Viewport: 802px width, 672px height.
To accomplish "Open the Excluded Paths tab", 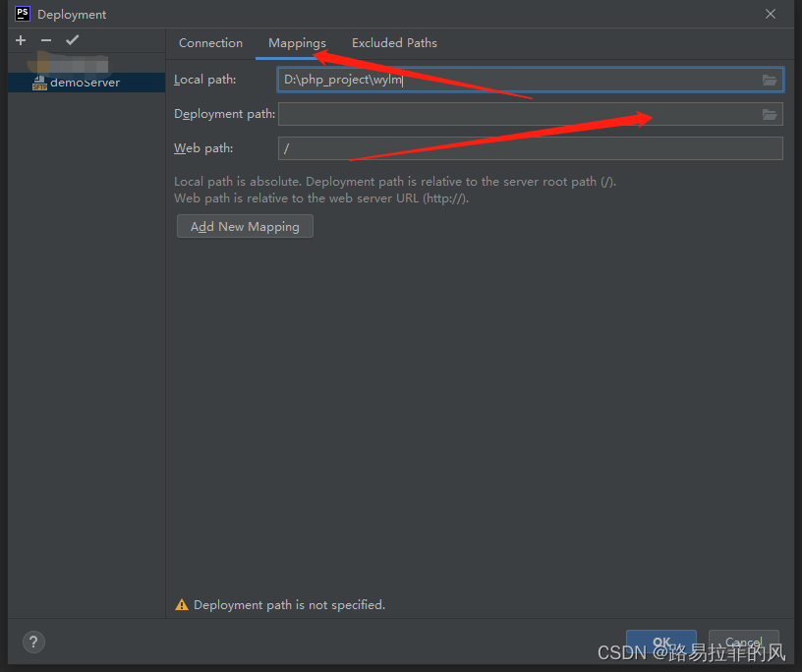I will point(394,43).
